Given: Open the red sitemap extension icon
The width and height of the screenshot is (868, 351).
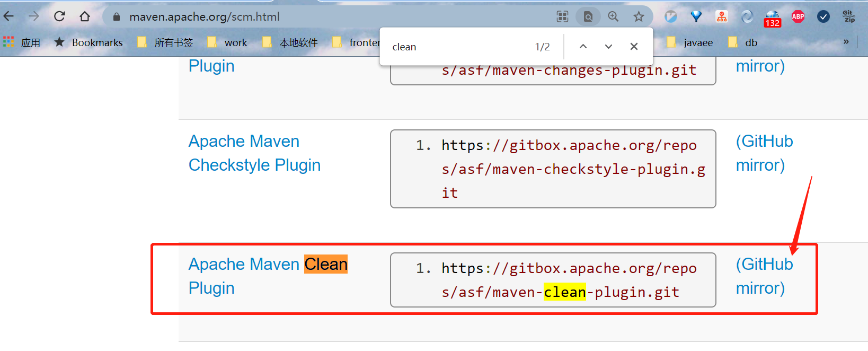Looking at the screenshot, I should click(722, 16).
